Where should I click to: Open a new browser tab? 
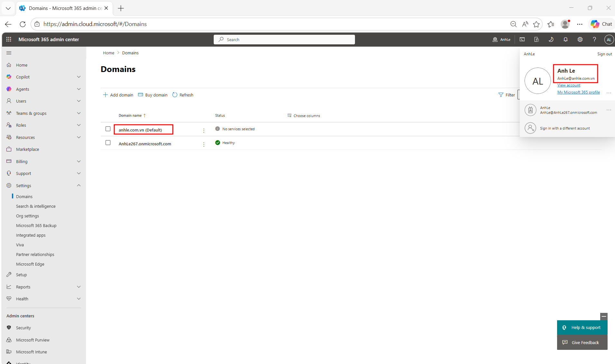click(x=121, y=8)
